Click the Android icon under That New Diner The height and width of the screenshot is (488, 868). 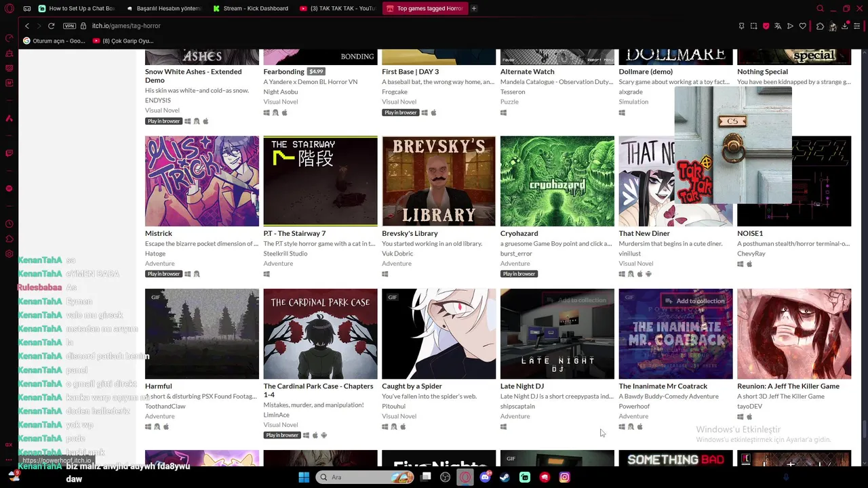click(x=648, y=274)
